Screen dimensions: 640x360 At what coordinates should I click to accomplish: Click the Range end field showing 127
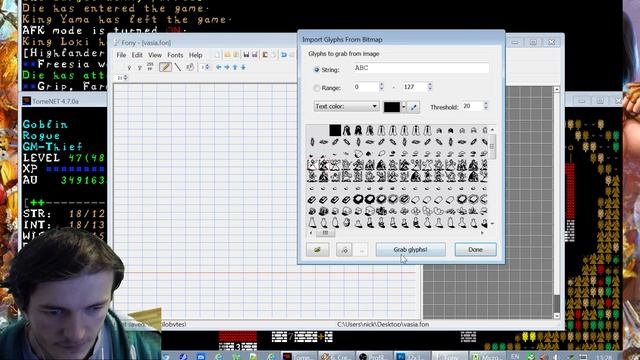tap(414, 87)
